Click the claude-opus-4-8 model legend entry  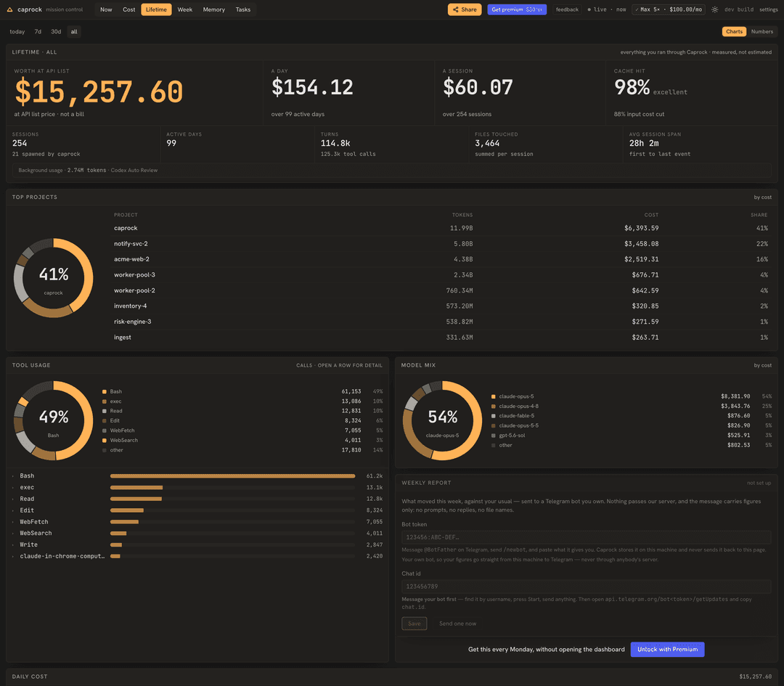[631, 406]
